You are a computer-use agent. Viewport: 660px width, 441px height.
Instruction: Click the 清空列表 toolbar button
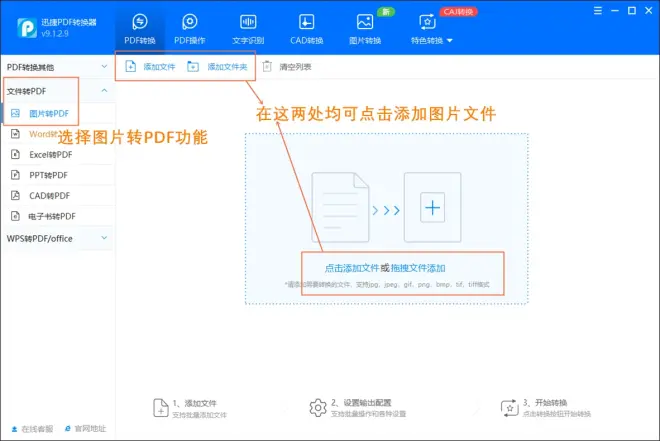287,66
